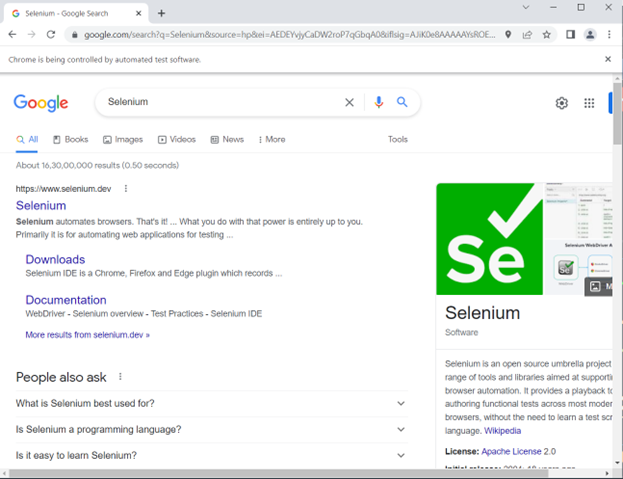Click the Selenium IDE screenshot thumbnail
Image resolution: width=623 pixels, height=479 pixels.
point(578,211)
